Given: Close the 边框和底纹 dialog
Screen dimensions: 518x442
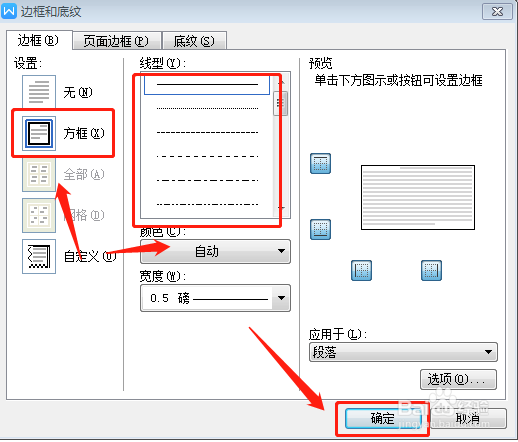Looking at the screenshot, I should (x=497, y=12).
